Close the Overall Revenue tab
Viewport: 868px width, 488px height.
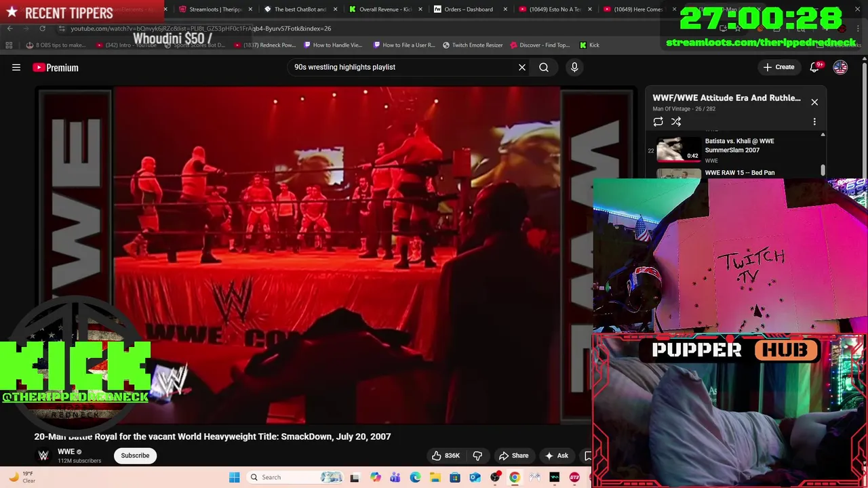420,9
